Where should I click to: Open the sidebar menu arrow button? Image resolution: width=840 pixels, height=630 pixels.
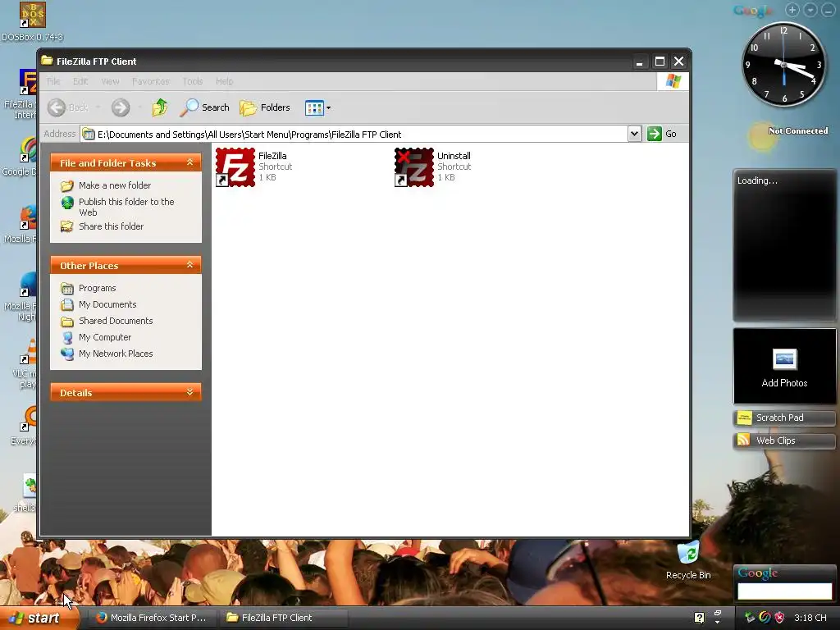pyautogui.click(x=810, y=10)
